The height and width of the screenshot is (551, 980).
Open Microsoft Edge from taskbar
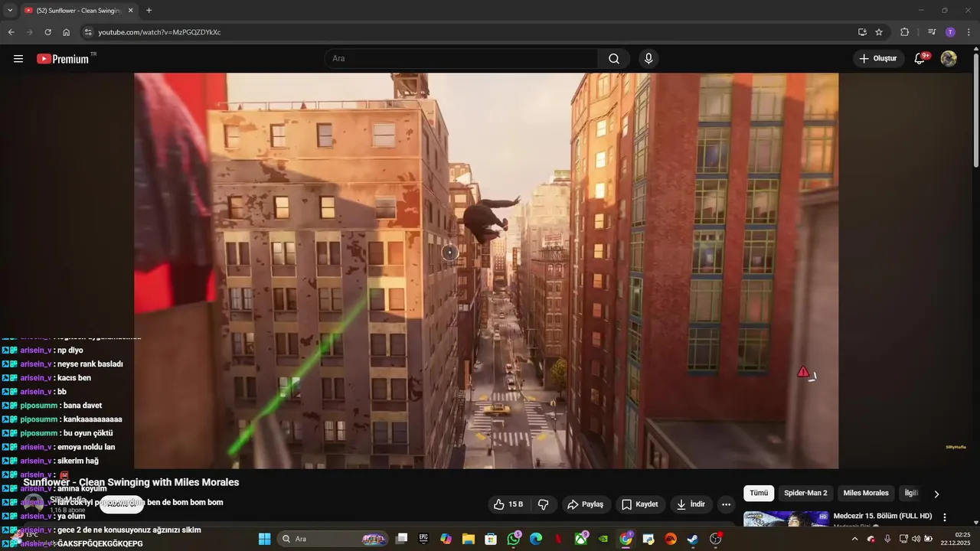[x=536, y=539]
